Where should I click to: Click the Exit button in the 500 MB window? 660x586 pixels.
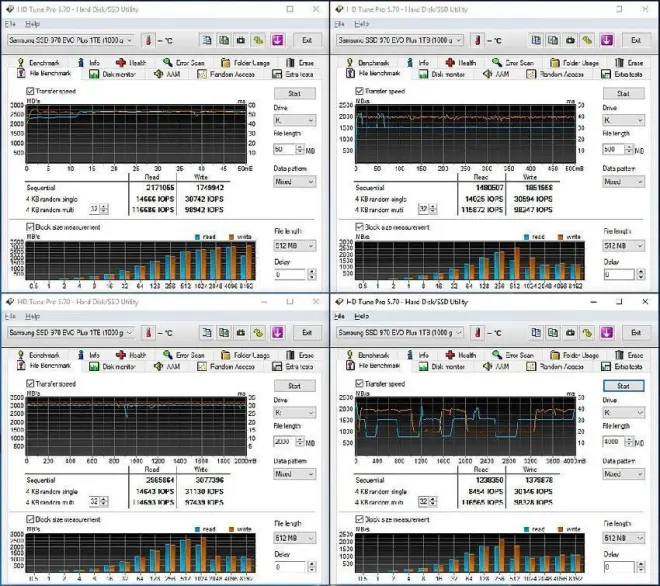point(636,41)
